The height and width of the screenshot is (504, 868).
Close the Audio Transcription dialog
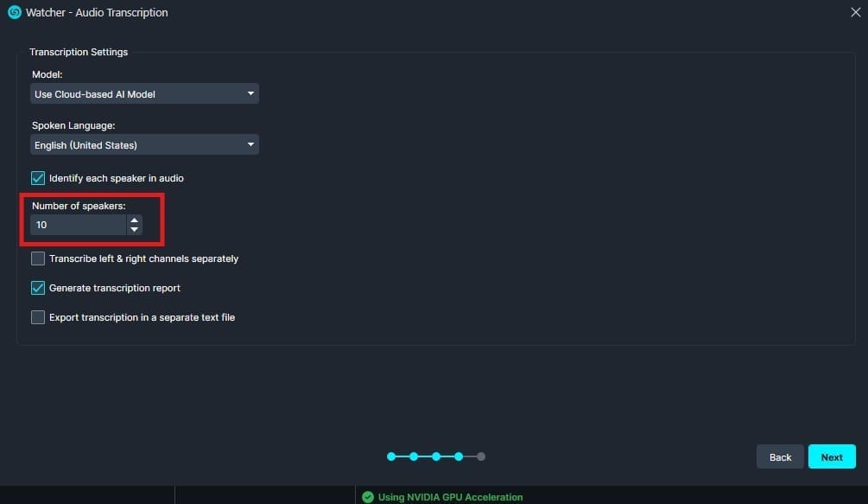[855, 12]
